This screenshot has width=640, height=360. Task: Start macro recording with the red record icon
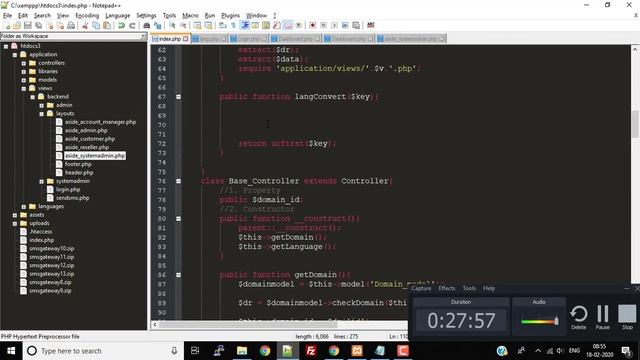coord(313,25)
